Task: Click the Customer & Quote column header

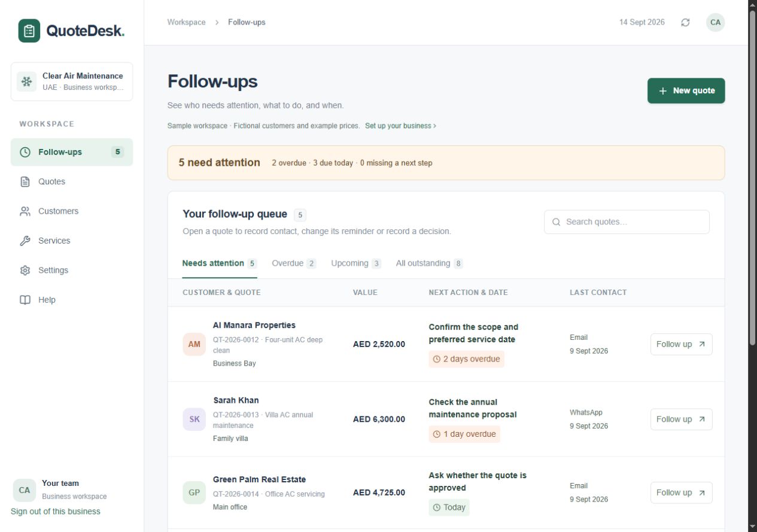Action: click(x=221, y=293)
